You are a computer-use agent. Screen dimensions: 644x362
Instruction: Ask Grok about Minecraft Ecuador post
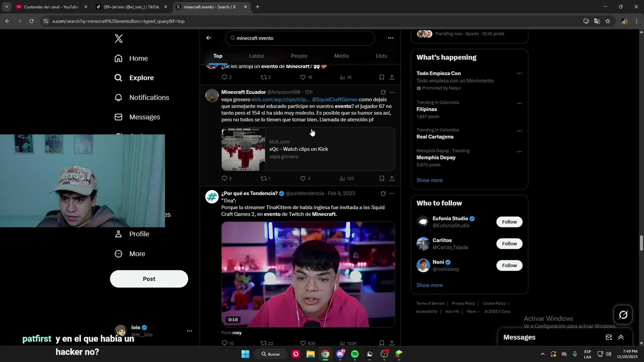383,93
